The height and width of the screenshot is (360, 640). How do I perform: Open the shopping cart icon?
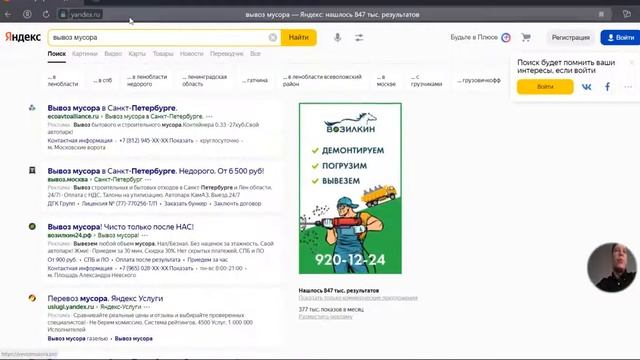(x=526, y=38)
